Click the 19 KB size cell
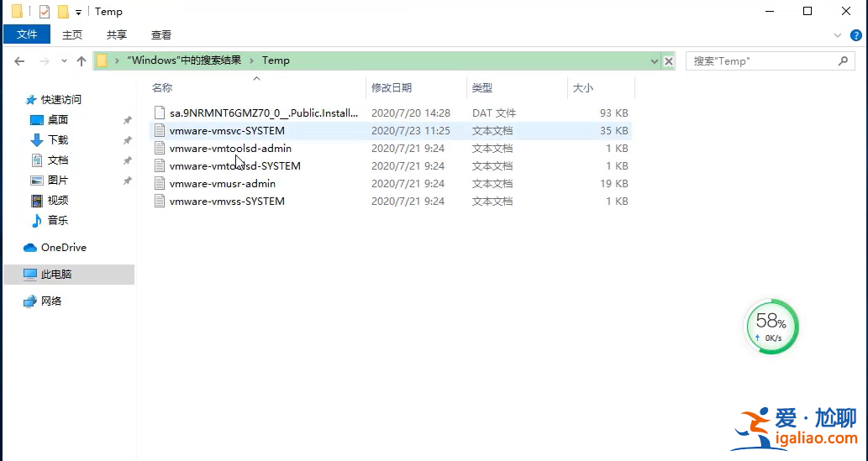 click(613, 184)
